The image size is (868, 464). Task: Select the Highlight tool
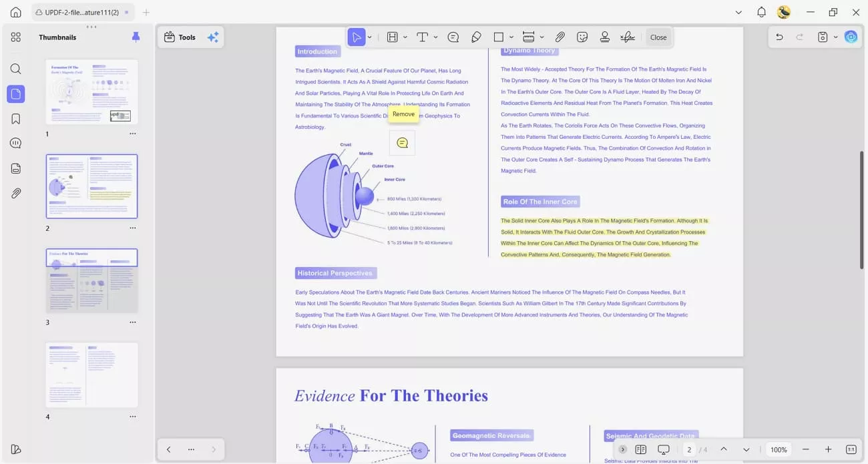pyautogui.click(x=393, y=37)
